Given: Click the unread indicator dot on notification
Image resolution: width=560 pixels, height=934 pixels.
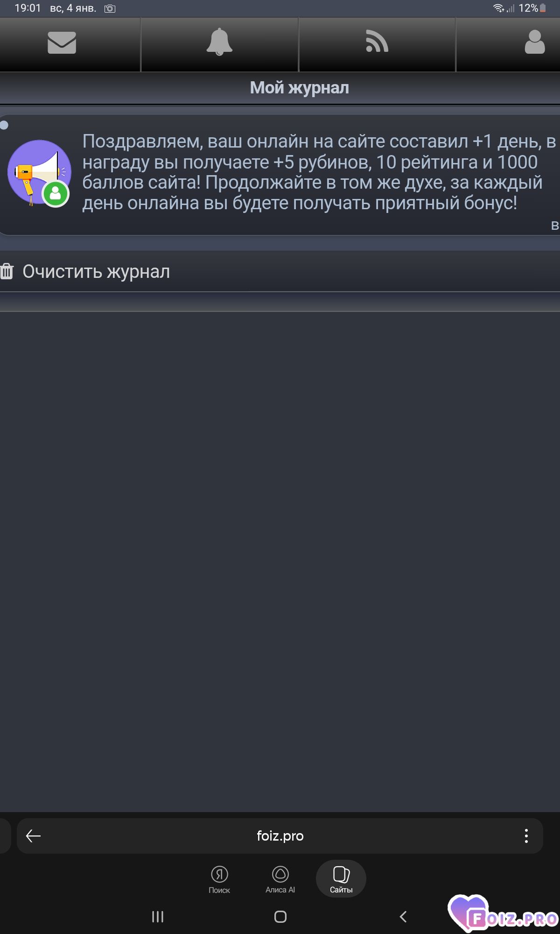Looking at the screenshot, I should [4, 125].
